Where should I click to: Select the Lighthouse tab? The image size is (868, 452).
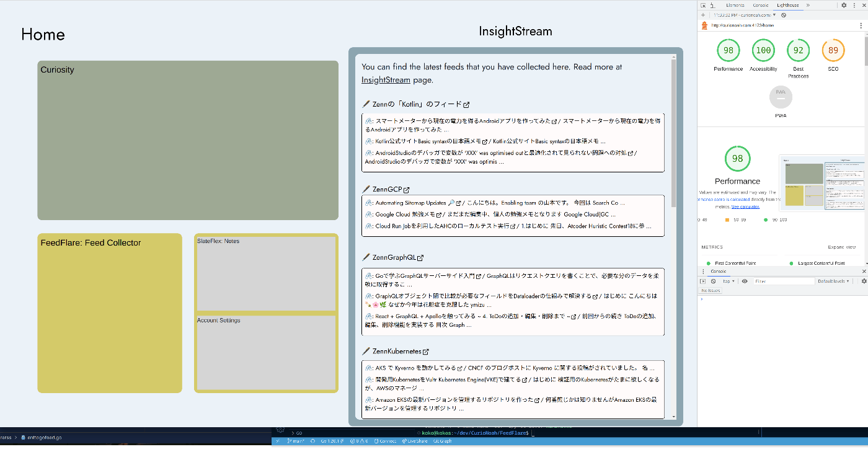(787, 5)
